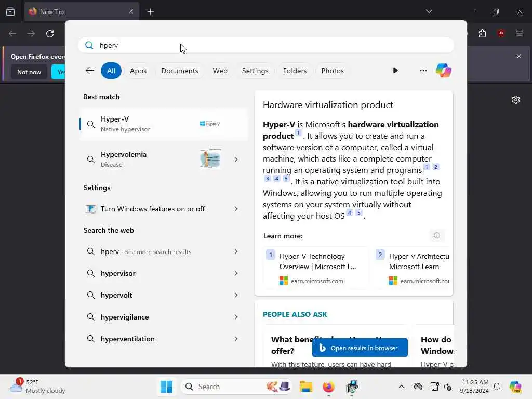Viewport: 532px width, 399px height.
Task: Switch to the Folders filter
Action: click(295, 71)
